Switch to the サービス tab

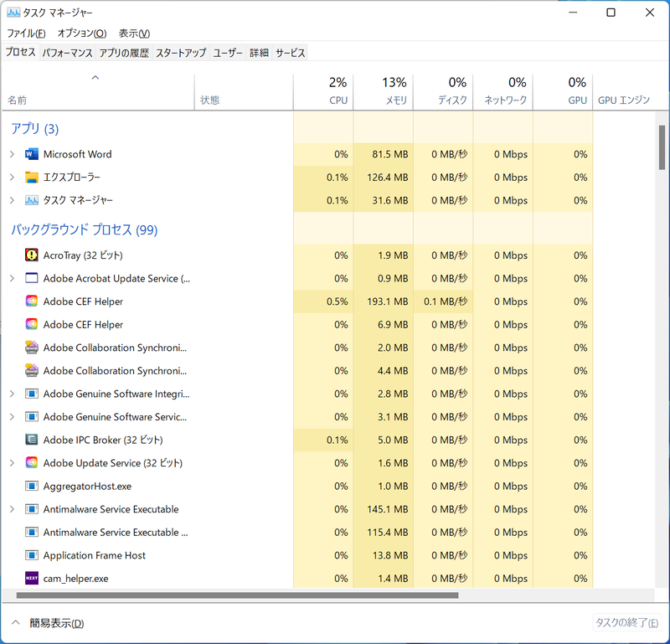point(290,53)
